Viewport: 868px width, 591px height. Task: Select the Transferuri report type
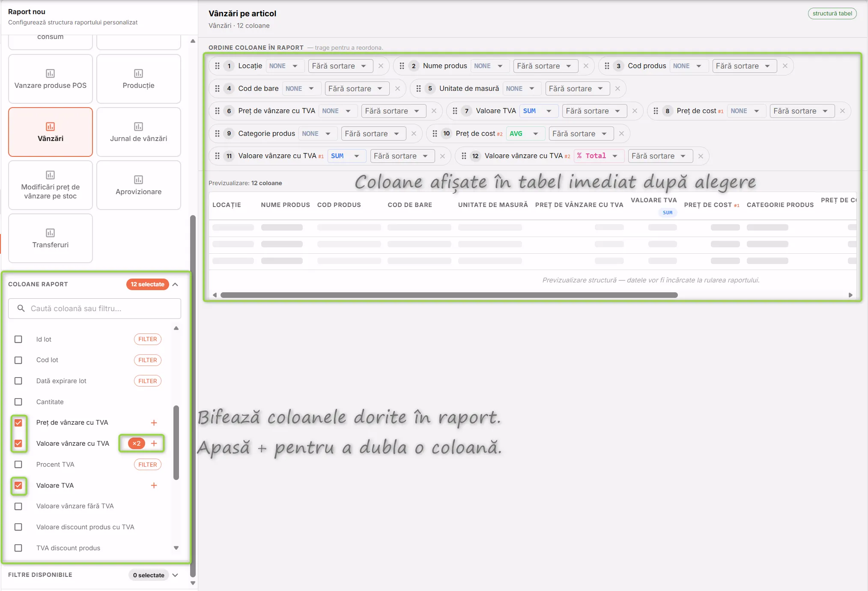point(51,238)
